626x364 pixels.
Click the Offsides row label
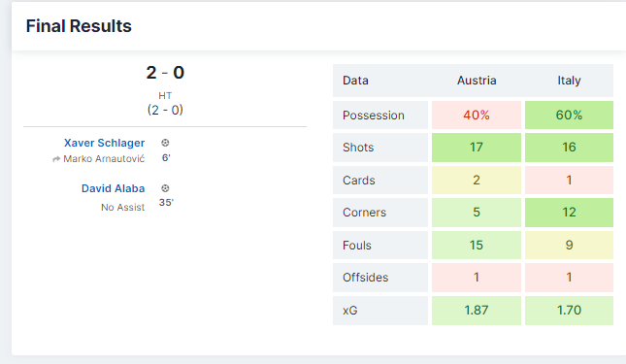(365, 278)
